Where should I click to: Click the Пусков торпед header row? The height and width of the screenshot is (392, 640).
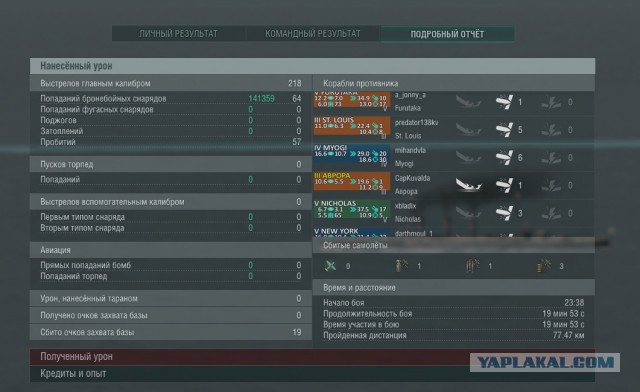(x=171, y=164)
